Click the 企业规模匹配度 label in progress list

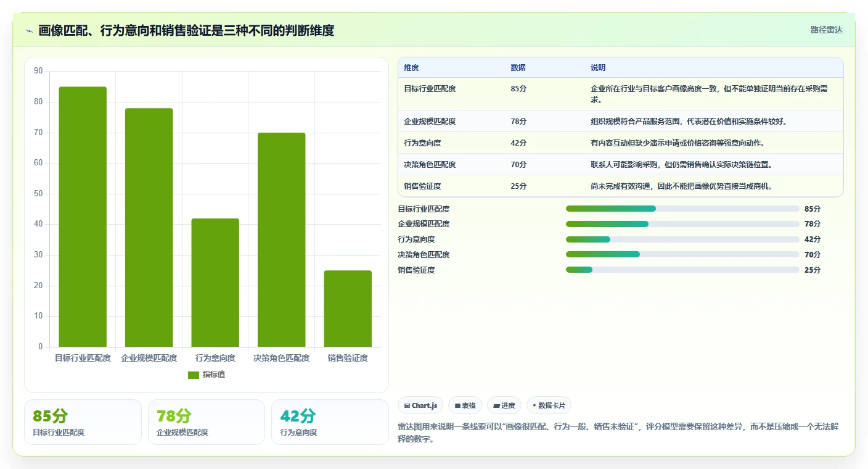click(424, 224)
